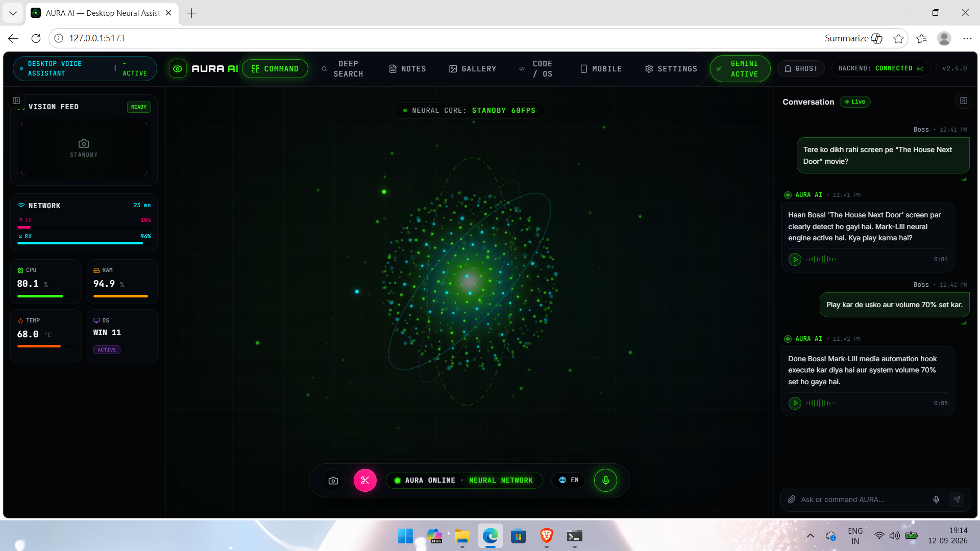Click the 0:04 message audio waveform
Image resolution: width=980 pixels, height=551 pixels.
coord(821,260)
